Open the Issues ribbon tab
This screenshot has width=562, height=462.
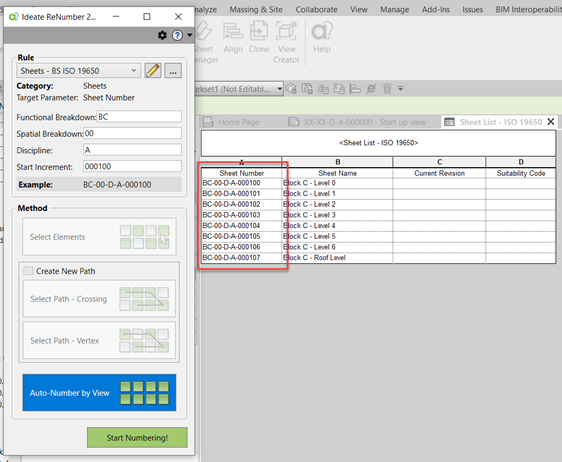[x=472, y=10]
